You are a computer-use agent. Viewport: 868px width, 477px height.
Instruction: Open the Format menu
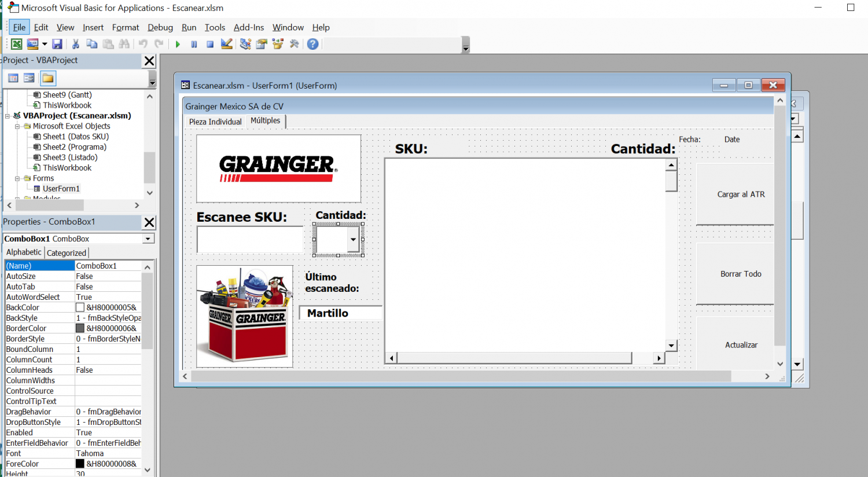coord(126,27)
